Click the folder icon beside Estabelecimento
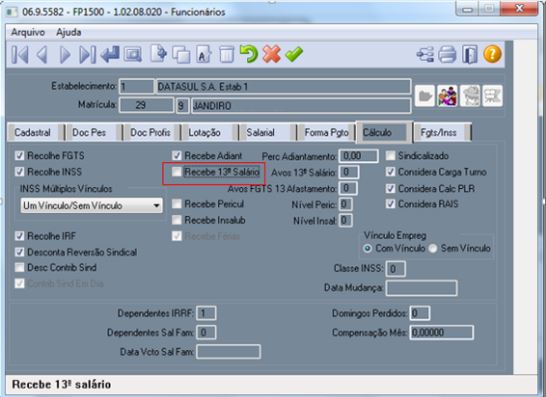Image resolution: width=546 pixels, height=397 pixels. coord(425,96)
